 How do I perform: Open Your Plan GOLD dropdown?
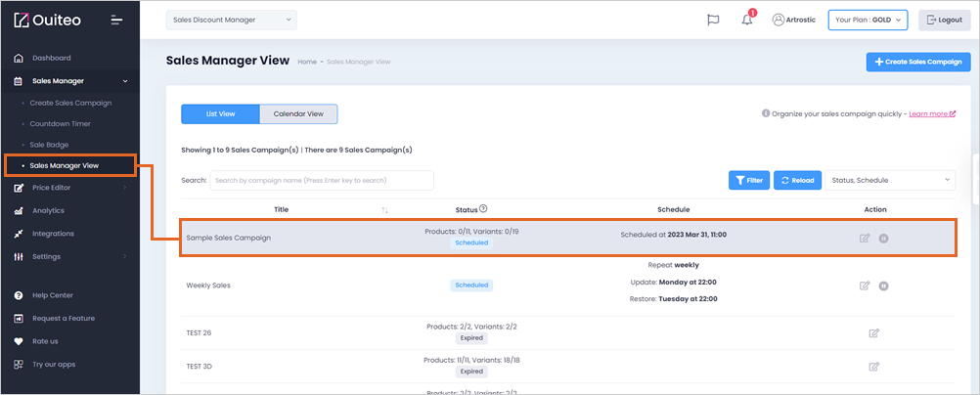(868, 20)
